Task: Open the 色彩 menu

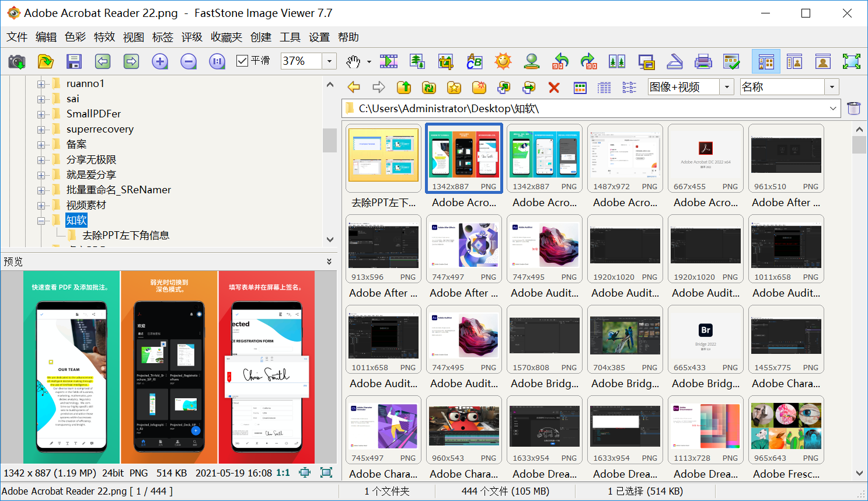Action: pos(75,37)
